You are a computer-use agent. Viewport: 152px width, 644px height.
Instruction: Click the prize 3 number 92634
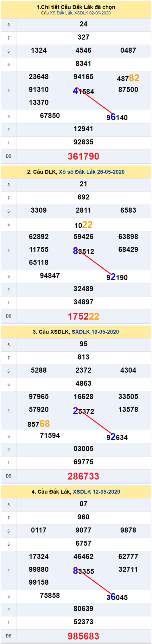(117, 437)
